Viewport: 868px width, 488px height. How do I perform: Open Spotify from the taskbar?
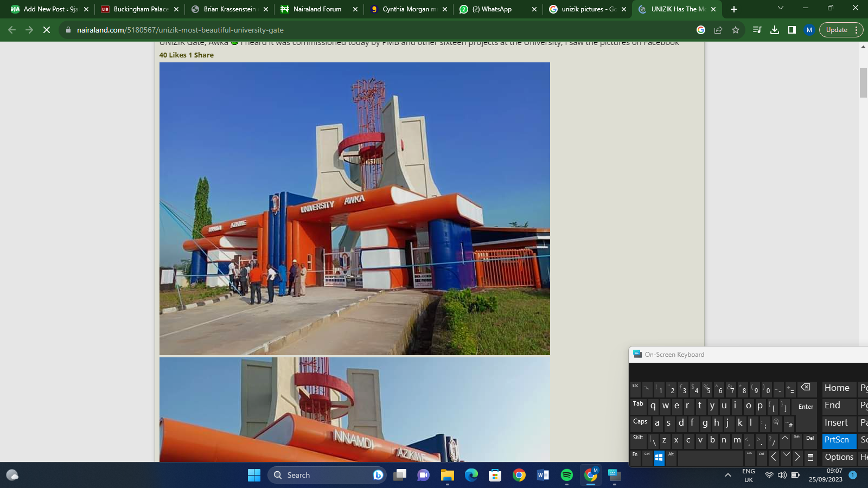pos(566,475)
